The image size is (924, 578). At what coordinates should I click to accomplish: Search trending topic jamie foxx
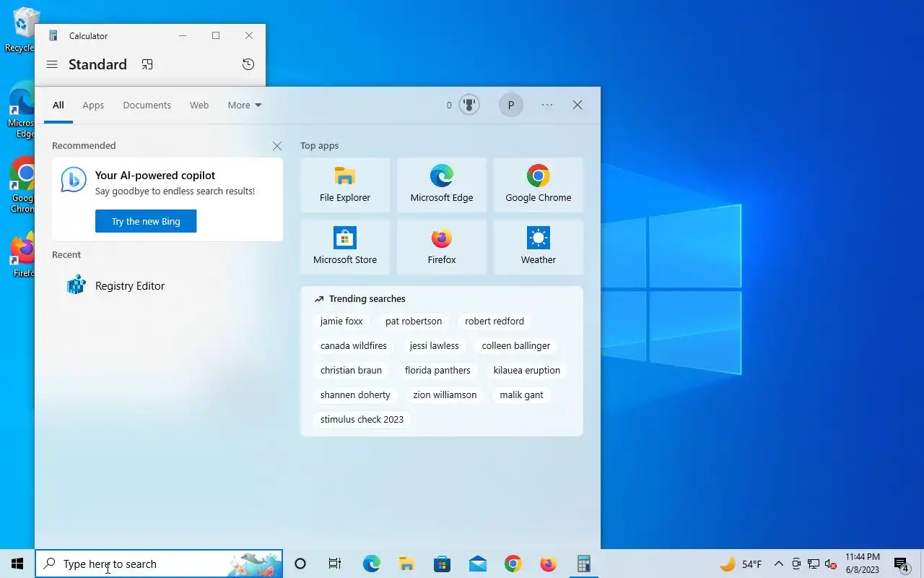[x=341, y=321]
